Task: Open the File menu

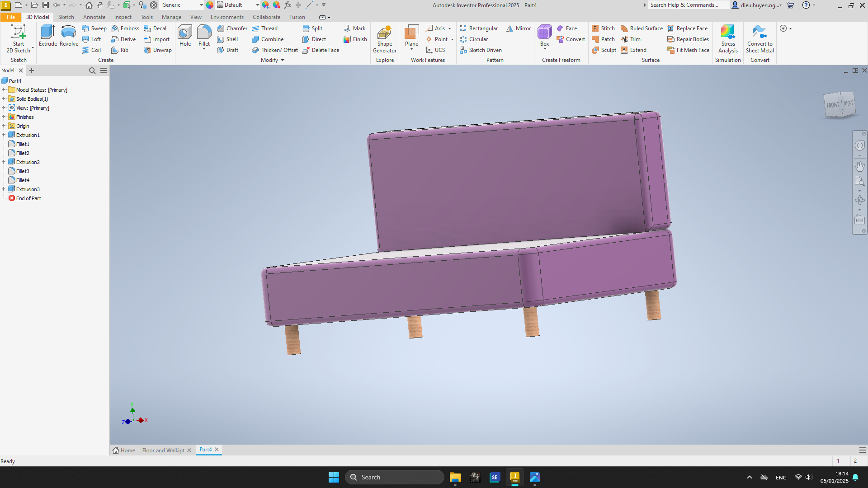Action: tap(11, 17)
